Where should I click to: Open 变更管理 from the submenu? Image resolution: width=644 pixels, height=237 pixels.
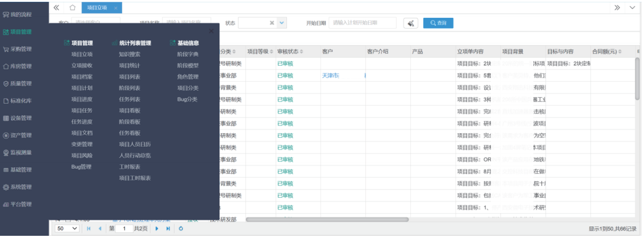(x=82, y=144)
